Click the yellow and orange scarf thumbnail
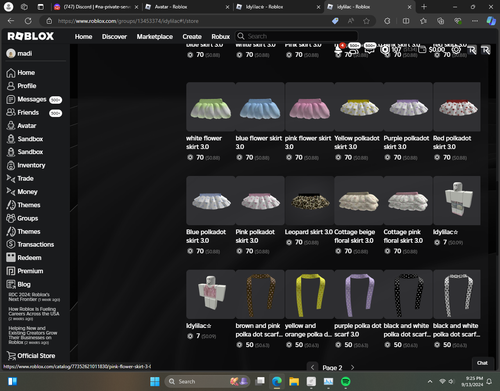Viewport: 500px width, 391px height. [309, 294]
